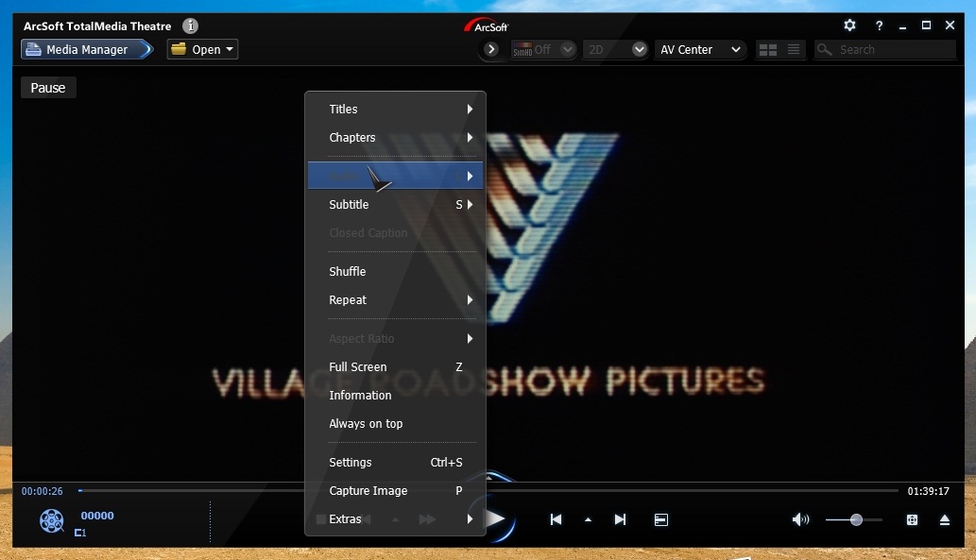Viewport: 976px width, 560px height.
Task: Click the mini-panel icon right of next-chapter
Action: point(661,519)
